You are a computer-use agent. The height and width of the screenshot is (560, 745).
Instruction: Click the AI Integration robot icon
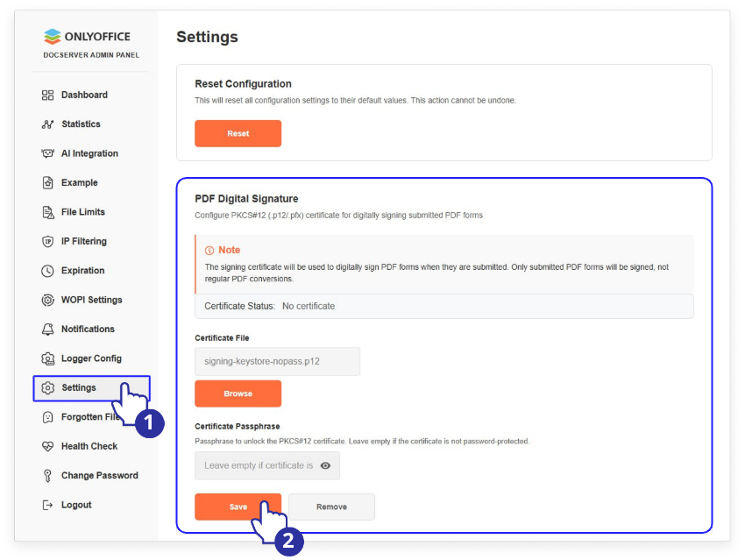pos(47,153)
